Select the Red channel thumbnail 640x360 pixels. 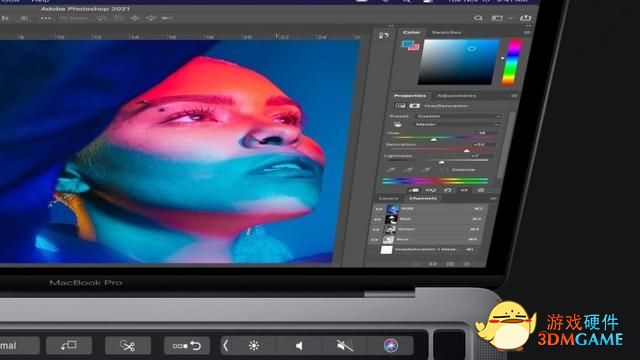(391, 220)
